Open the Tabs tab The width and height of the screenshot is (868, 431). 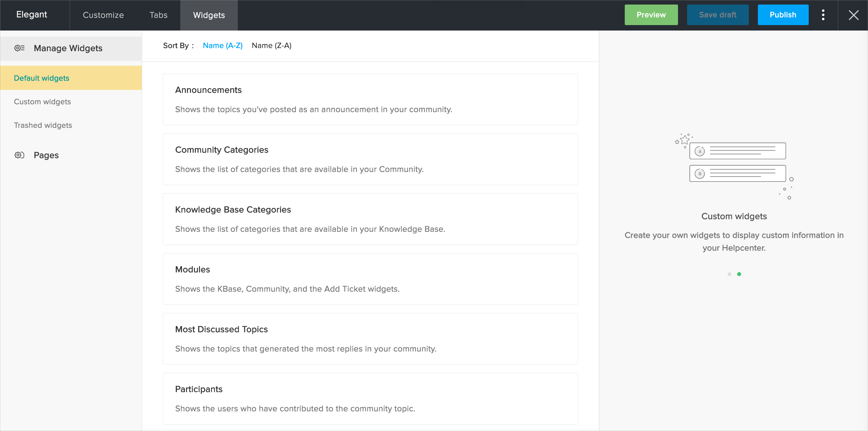[158, 15]
